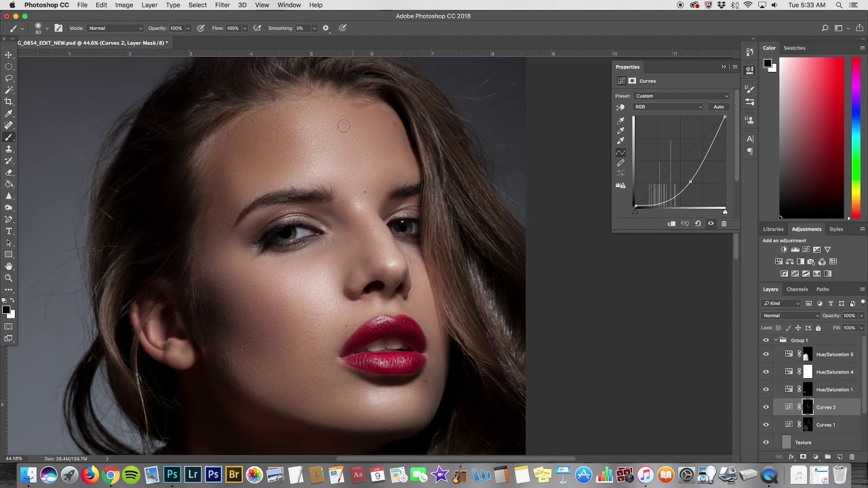
Task: Add a Levels adjustment
Action: coord(795,249)
